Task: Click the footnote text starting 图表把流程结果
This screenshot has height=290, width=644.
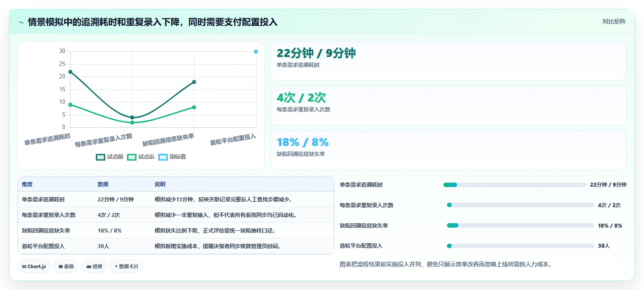Action: point(446,265)
